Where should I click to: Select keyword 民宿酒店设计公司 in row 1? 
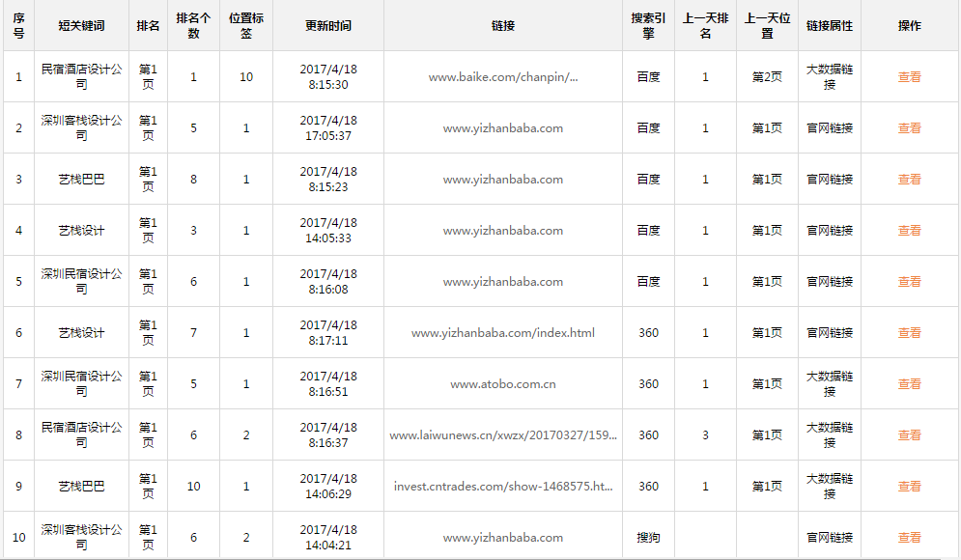point(81,77)
